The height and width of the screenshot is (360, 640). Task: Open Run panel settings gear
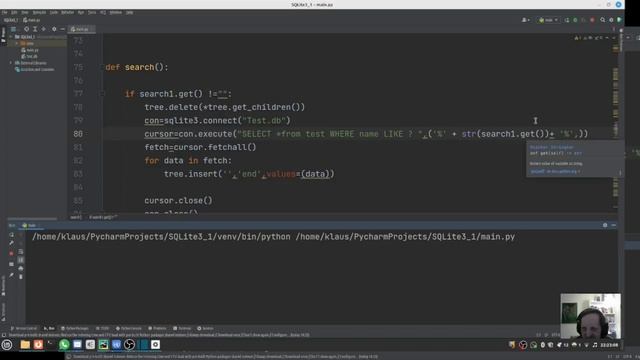click(605, 225)
